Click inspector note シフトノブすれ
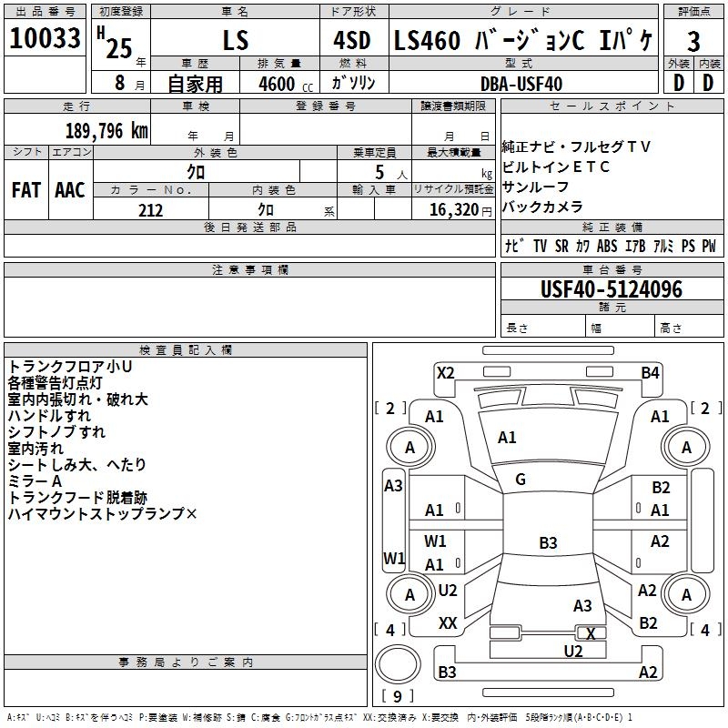 tap(56, 431)
